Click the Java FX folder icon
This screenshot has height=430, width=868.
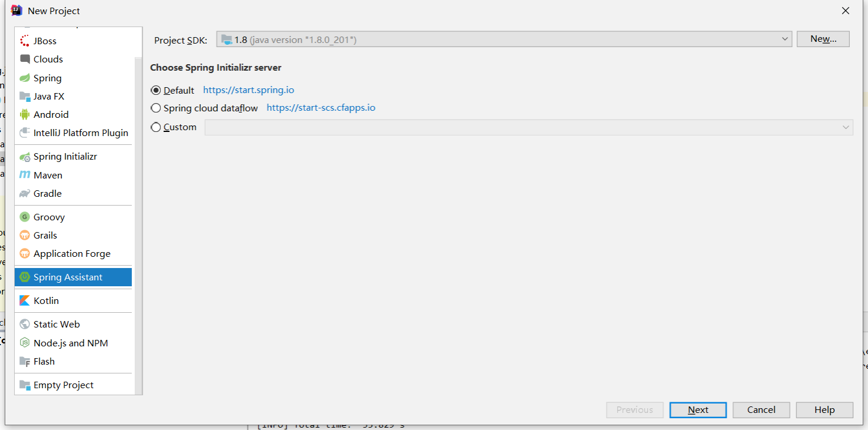point(25,97)
